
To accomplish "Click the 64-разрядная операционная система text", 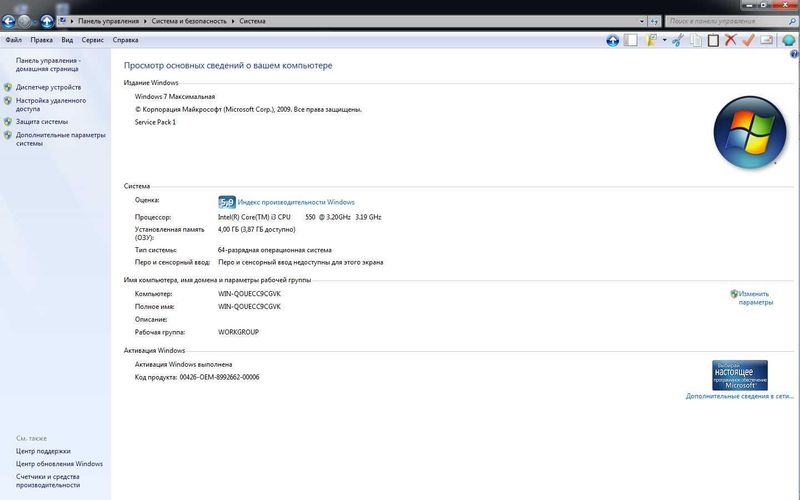I will (x=274, y=250).
